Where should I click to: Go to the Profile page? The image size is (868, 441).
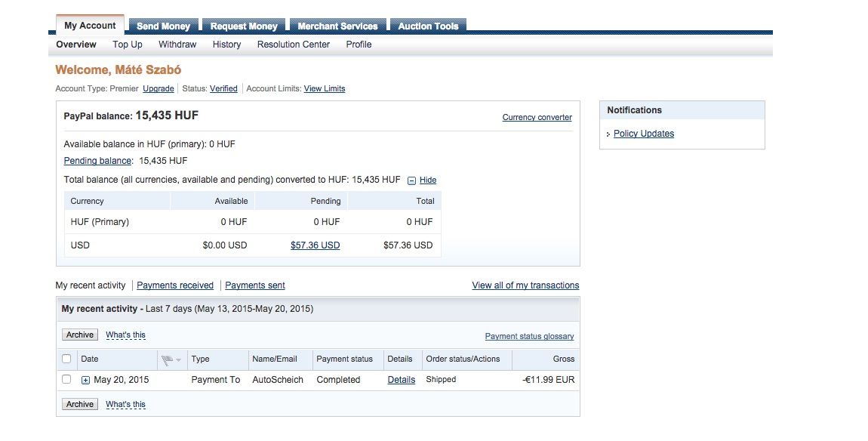(x=359, y=45)
